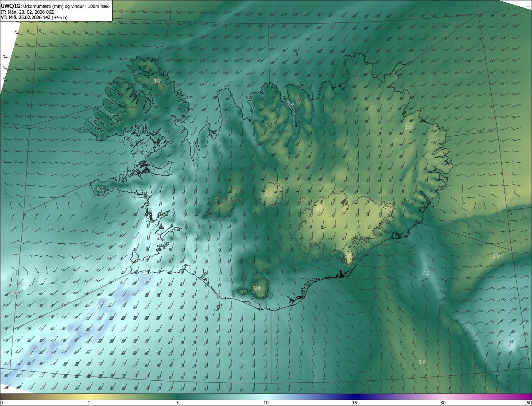Click the 4.1 value label on the western peninsula
The width and height of the screenshot is (532, 406).
pyautogui.click(x=100, y=189)
